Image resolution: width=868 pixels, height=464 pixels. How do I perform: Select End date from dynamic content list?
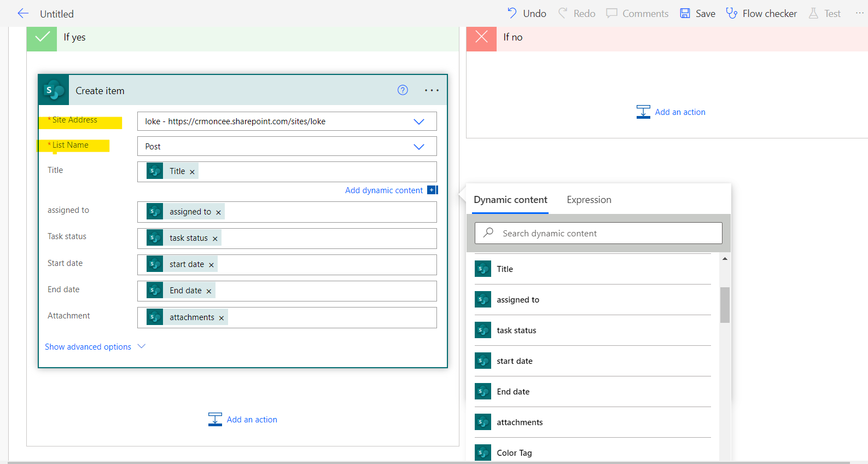[592, 392]
